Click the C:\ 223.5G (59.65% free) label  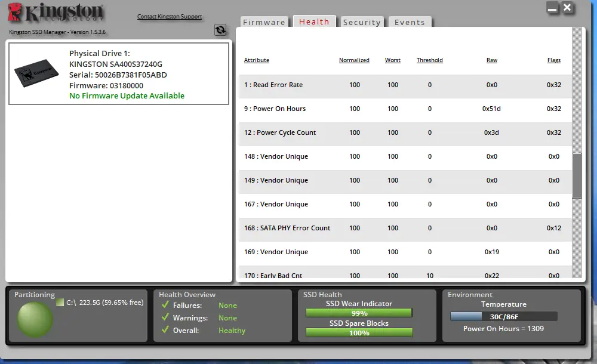[104, 303]
